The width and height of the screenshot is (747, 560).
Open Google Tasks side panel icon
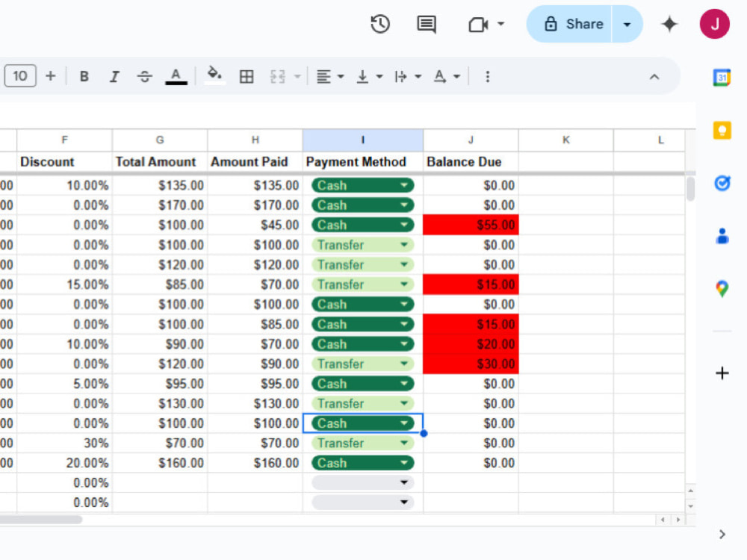722,183
